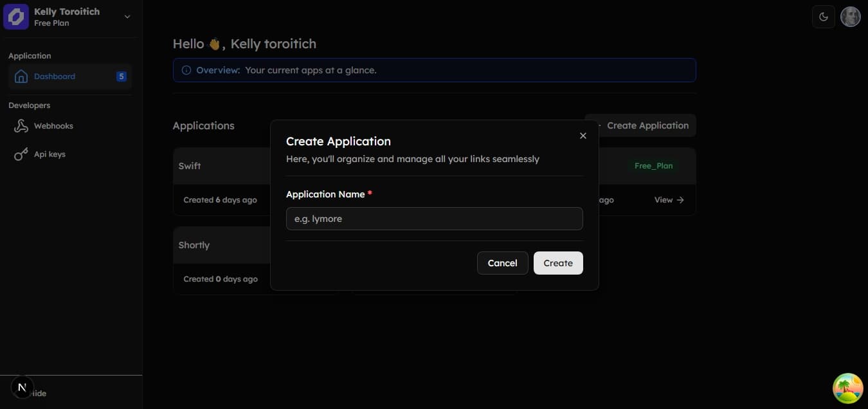The height and width of the screenshot is (409, 868).
Task: Follow the View arrow link
Action: click(x=669, y=200)
